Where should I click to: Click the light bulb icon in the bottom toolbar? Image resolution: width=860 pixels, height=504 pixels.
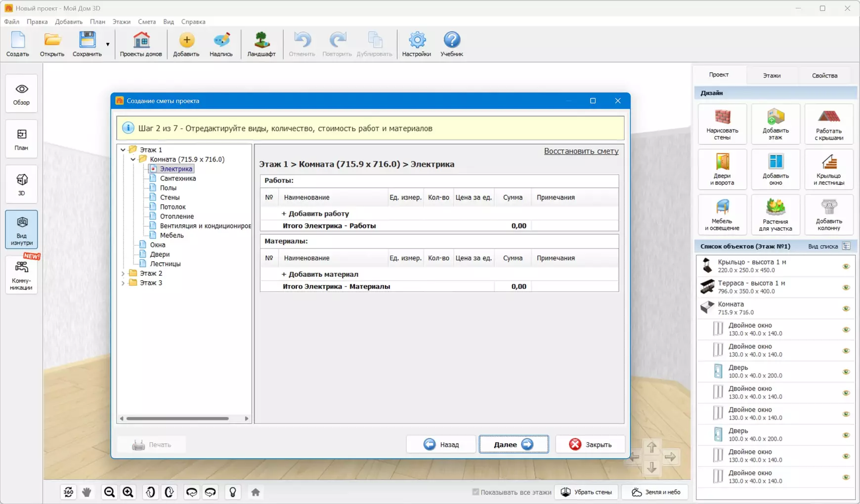pos(233,492)
